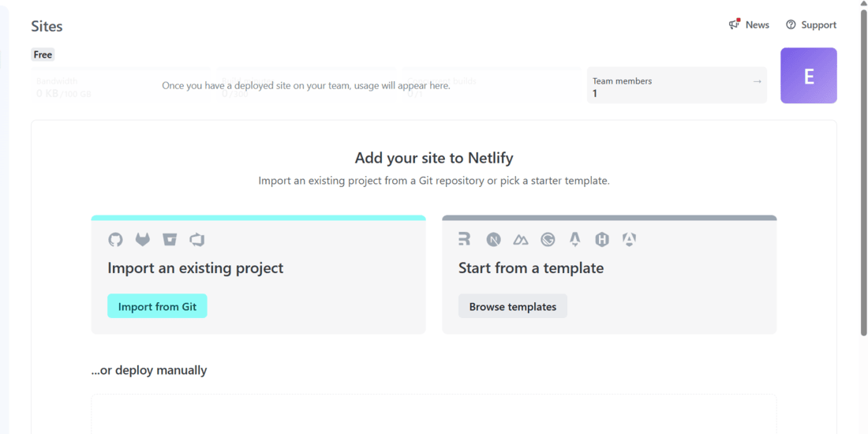Click the Astro template icon
This screenshot has width=868, height=434.
pyautogui.click(x=574, y=239)
